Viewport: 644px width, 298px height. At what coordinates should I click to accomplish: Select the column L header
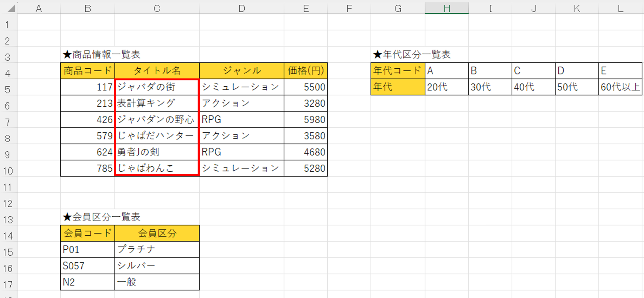[620, 8]
